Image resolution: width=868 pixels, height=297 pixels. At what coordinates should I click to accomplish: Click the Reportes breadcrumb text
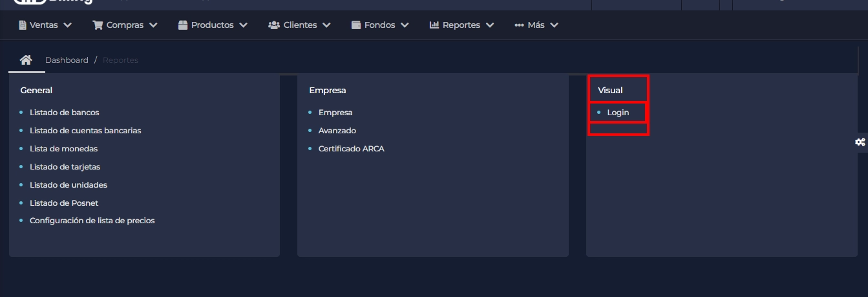120,60
